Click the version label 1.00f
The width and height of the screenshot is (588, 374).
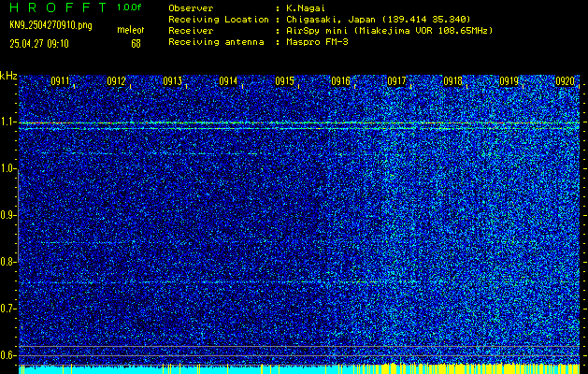[129, 7]
